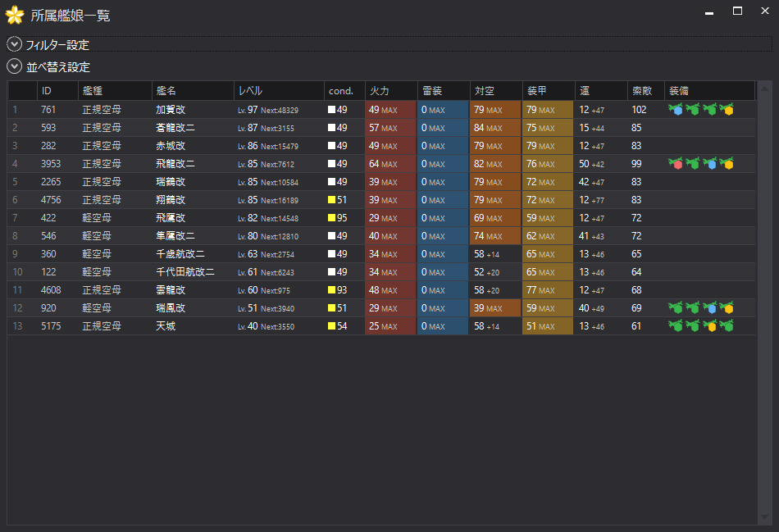Viewport: 779px width, 532px height.
Task: Click the yellow cond square for 飛鷹改
Action: tap(331, 217)
